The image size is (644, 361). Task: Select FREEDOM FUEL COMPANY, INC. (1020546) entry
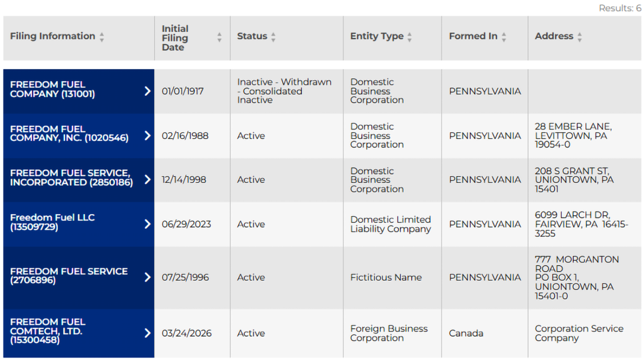[69, 134]
